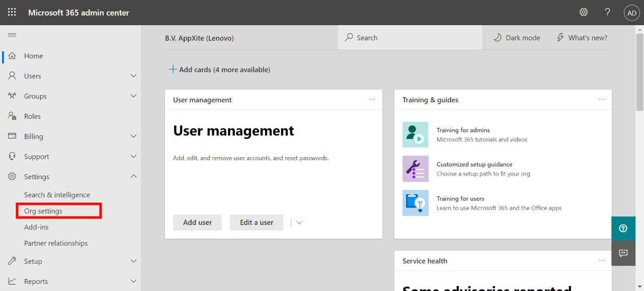644x291 pixels.
Task: Click the Add user button
Action: click(197, 223)
